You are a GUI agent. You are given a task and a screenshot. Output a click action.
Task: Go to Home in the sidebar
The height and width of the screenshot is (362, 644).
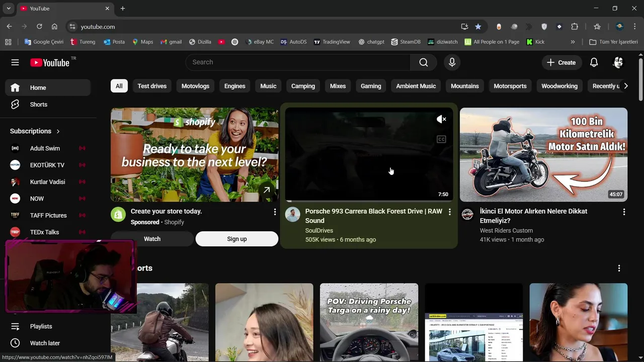pos(48,87)
